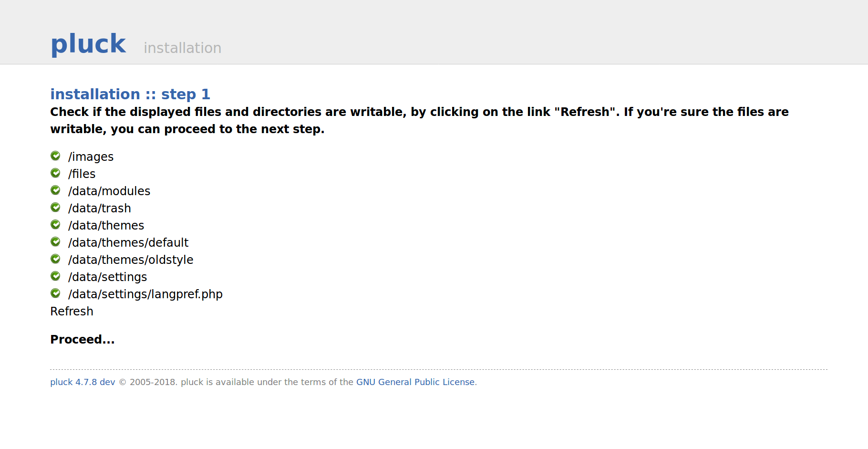Click the green check icon beside /data/settings
The height and width of the screenshot is (449, 868).
coord(55,276)
